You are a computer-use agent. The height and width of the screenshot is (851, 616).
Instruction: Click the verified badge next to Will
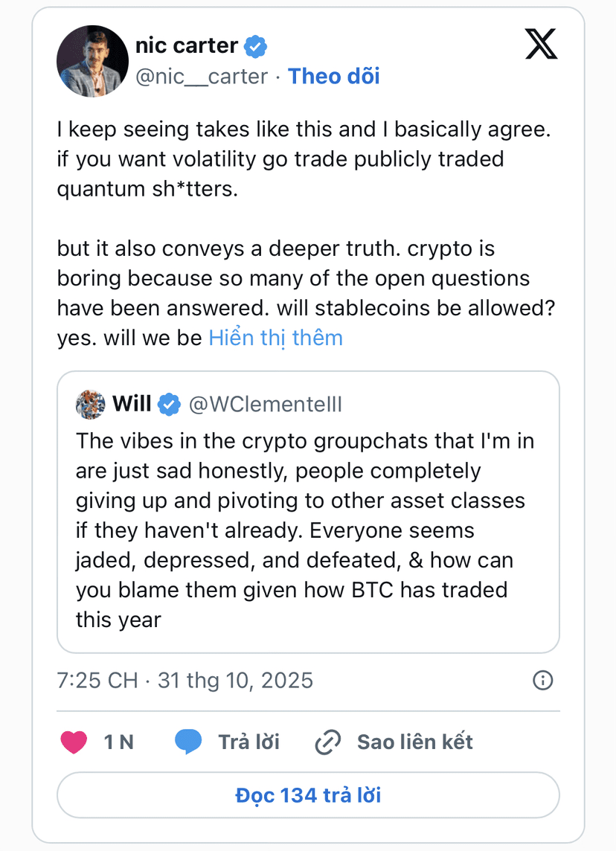tap(169, 404)
